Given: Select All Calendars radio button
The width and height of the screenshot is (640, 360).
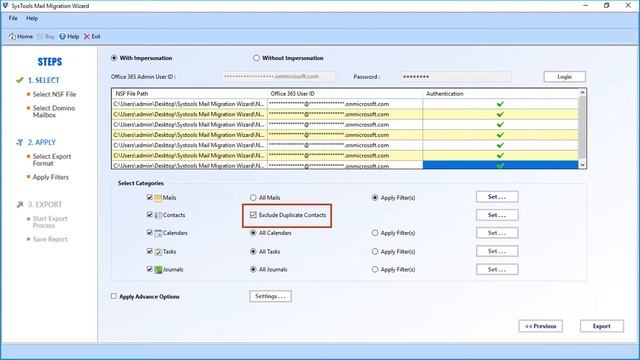Looking at the screenshot, I should click(253, 233).
